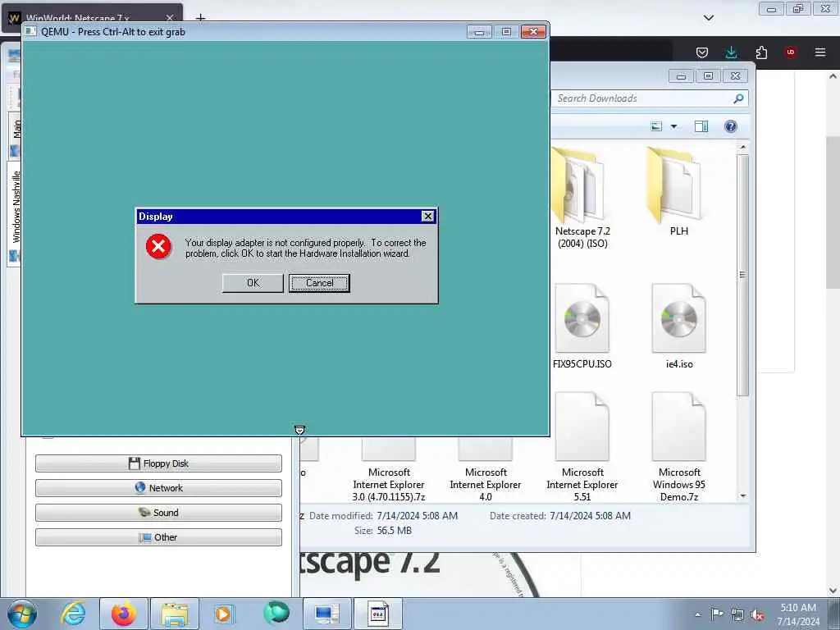Open the Firefox extensions puzzle icon

click(x=761, y=52)
